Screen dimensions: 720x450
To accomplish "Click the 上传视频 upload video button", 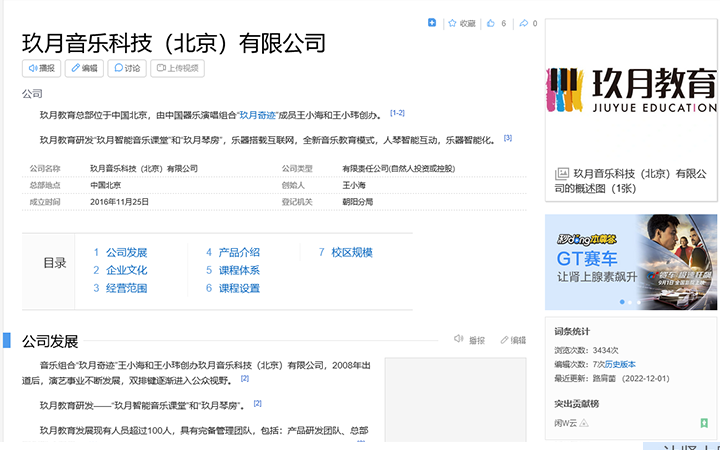I will pos(177,68).
